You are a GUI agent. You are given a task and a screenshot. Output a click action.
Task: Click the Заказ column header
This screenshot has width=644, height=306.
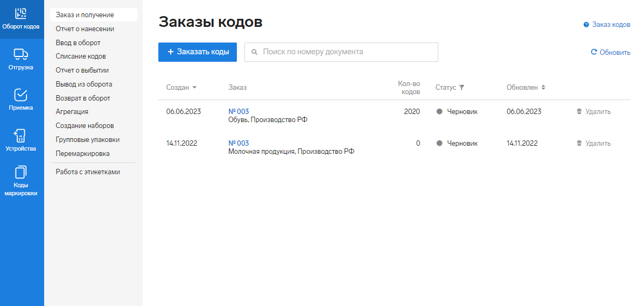[x=237, y=87]
